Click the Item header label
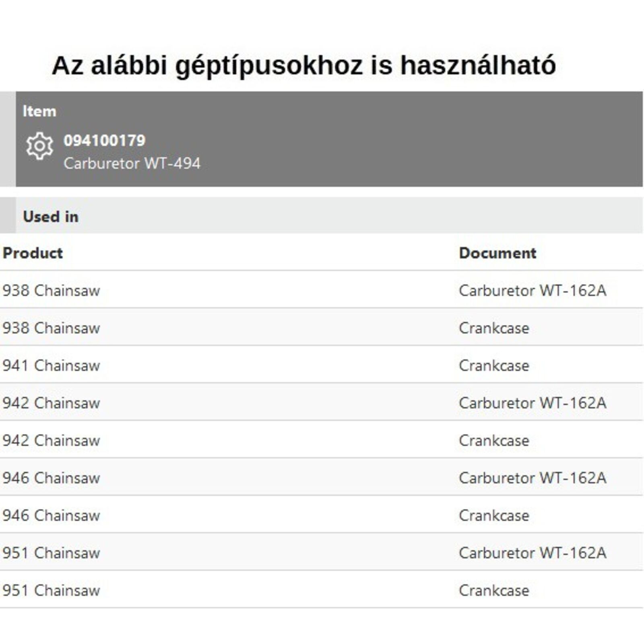Image resolution: width=644 pixels, height=644 pixels. [x=39, y=111]
